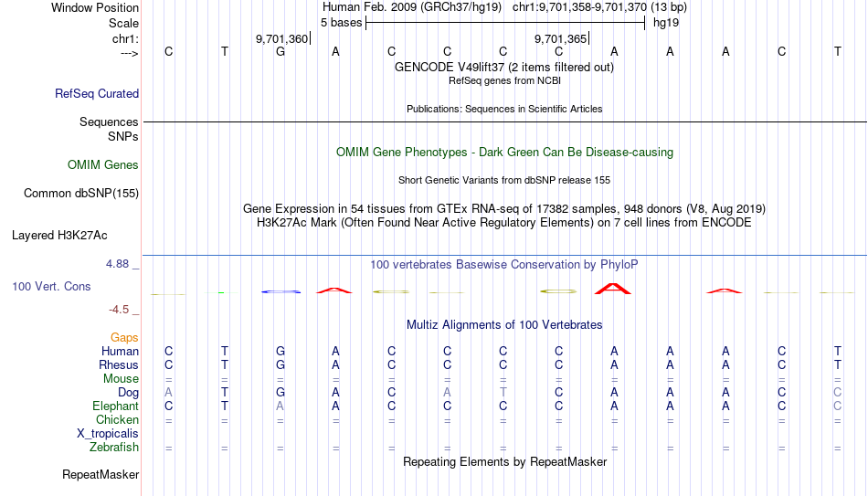Viewport: 868px width, 496px height.
Task: Click the chr1:9,701,358-9,701,370 (13 bp) position text
Action: tap(599, 7)
